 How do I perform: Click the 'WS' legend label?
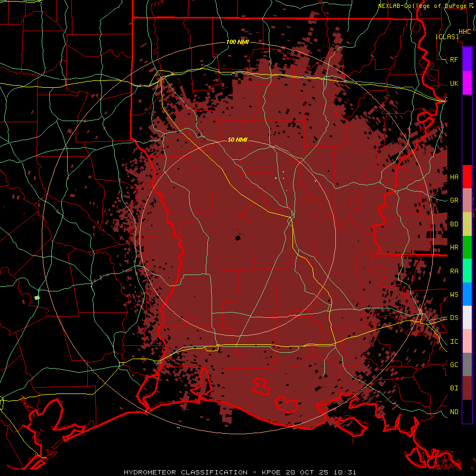pos(454,295)
